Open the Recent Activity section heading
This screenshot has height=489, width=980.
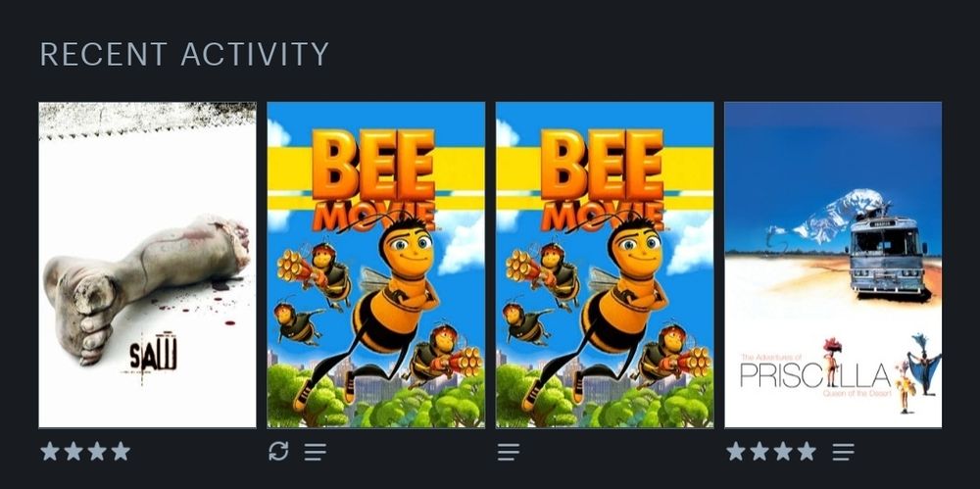(x=184, y=55)
